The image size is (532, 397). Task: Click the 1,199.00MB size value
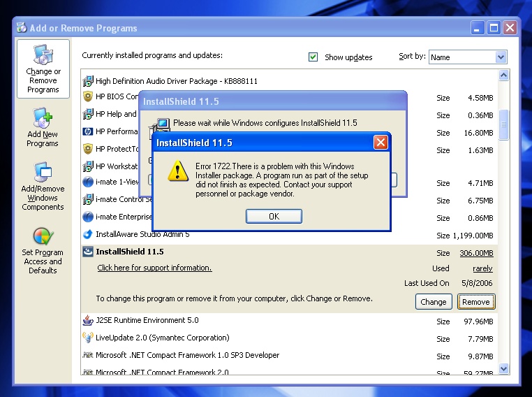coord(473,236)
